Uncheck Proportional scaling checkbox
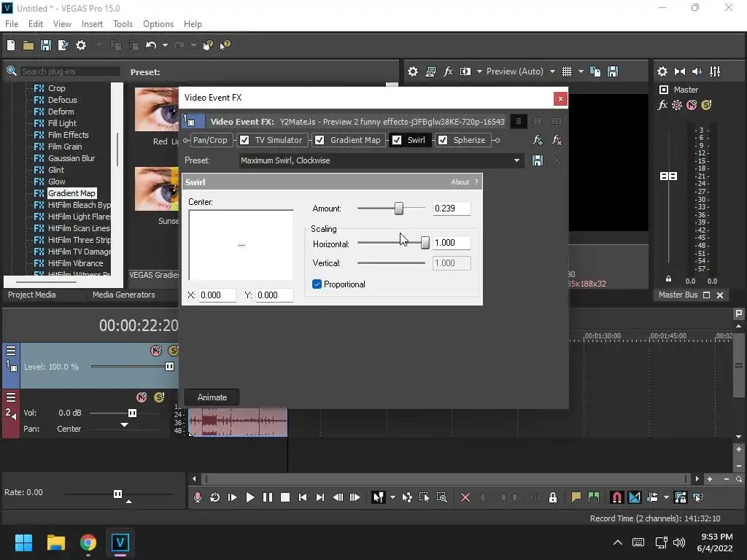This screenshot has width=747, height=560. 317,284
